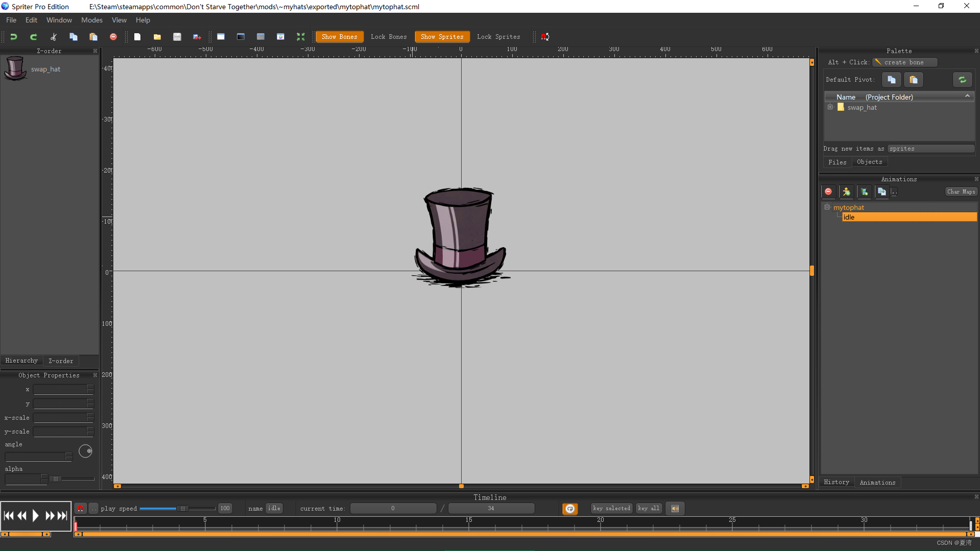Click the undo arrow icon
Image resolution: width=980 pixels, height=551 pixels.
coord(14,37)
